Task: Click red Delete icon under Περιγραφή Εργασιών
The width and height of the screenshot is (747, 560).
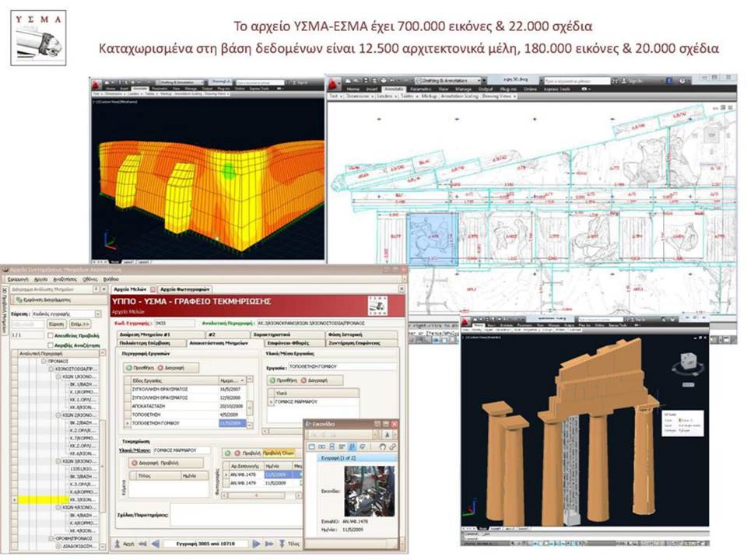Action: click(160, 368)
